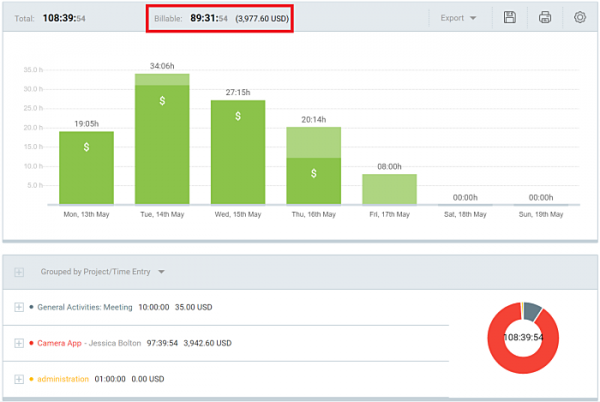
Task: Open report settings gear icon
Action: pyautogui.click(x=580, y=17)
